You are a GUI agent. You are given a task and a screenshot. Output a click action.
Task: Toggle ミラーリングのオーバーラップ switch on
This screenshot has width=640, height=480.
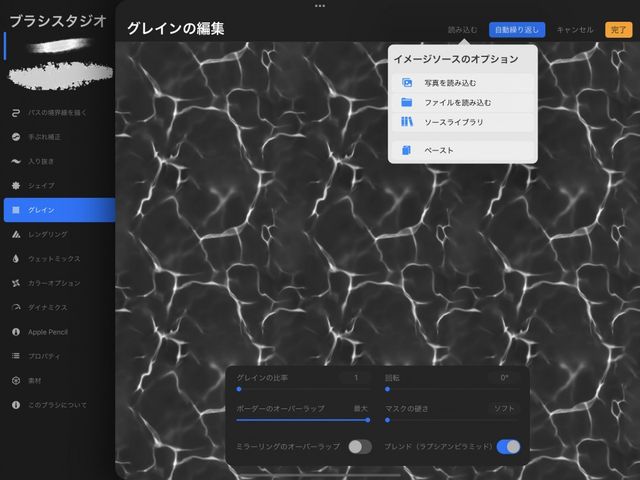[360, 447]
